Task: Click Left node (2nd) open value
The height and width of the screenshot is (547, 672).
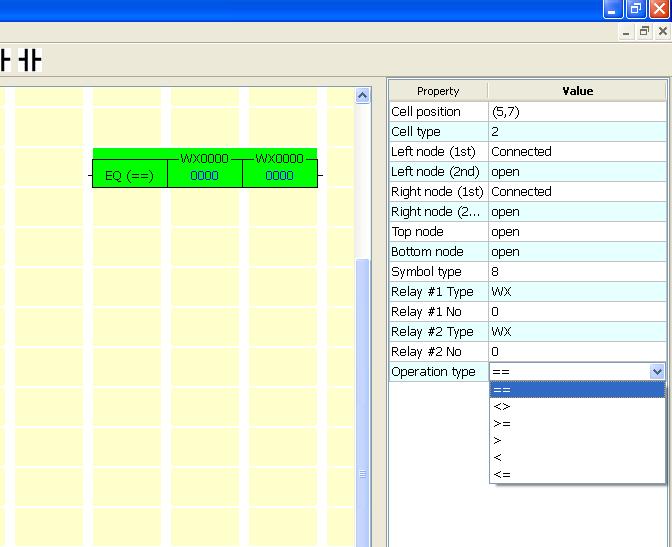Action: click(x=577, y=171)
